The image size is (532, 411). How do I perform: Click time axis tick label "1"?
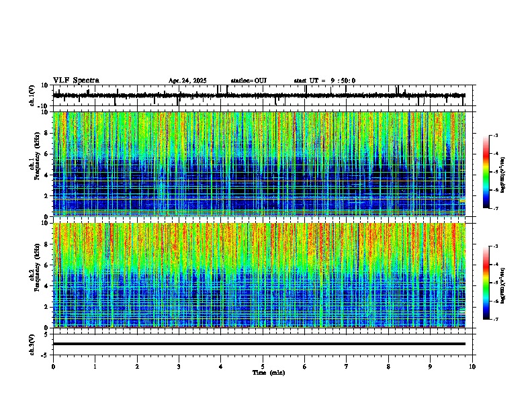(95, 367)
